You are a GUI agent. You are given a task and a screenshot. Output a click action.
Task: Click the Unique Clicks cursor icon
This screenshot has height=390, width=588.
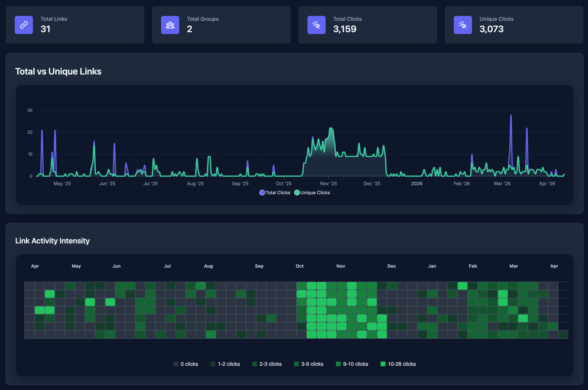462,25
